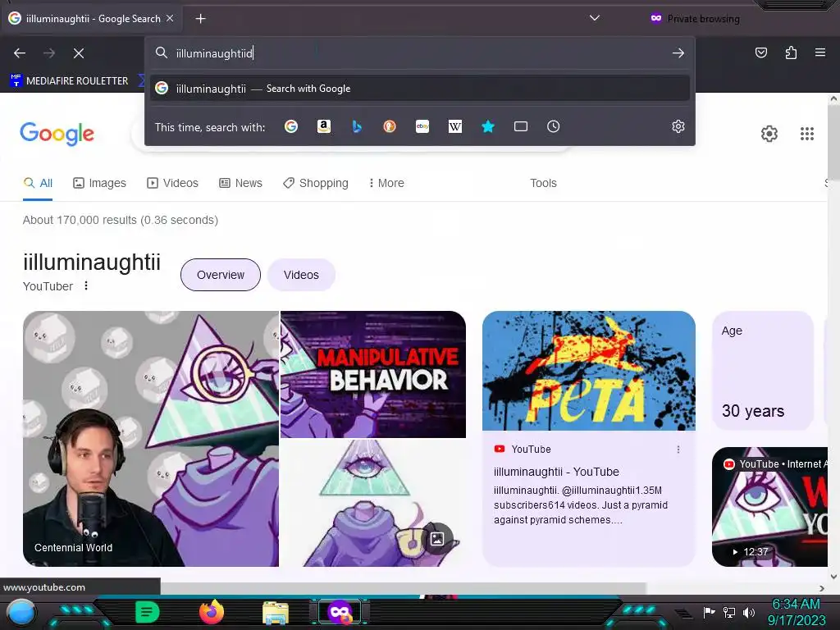Open the Tools button

point(543,183)
